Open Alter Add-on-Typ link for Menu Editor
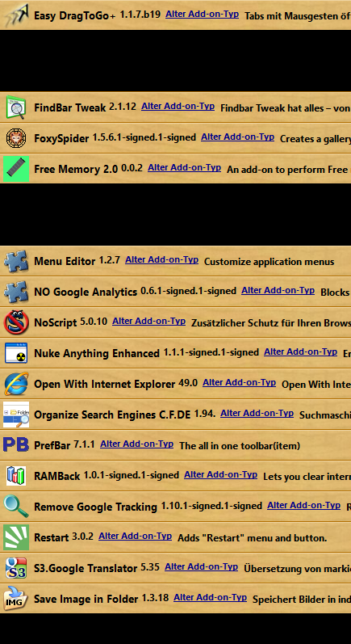 tap(161, 260)
